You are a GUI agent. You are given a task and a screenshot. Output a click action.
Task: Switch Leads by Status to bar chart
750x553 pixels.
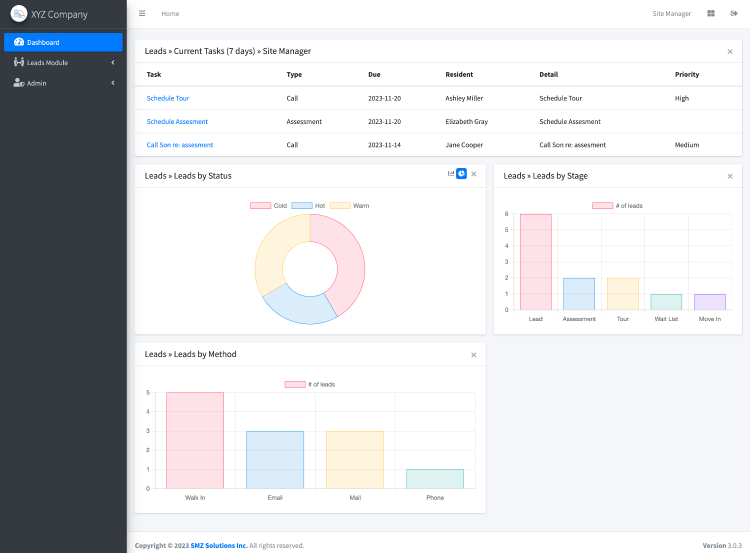tap(451, 174)
